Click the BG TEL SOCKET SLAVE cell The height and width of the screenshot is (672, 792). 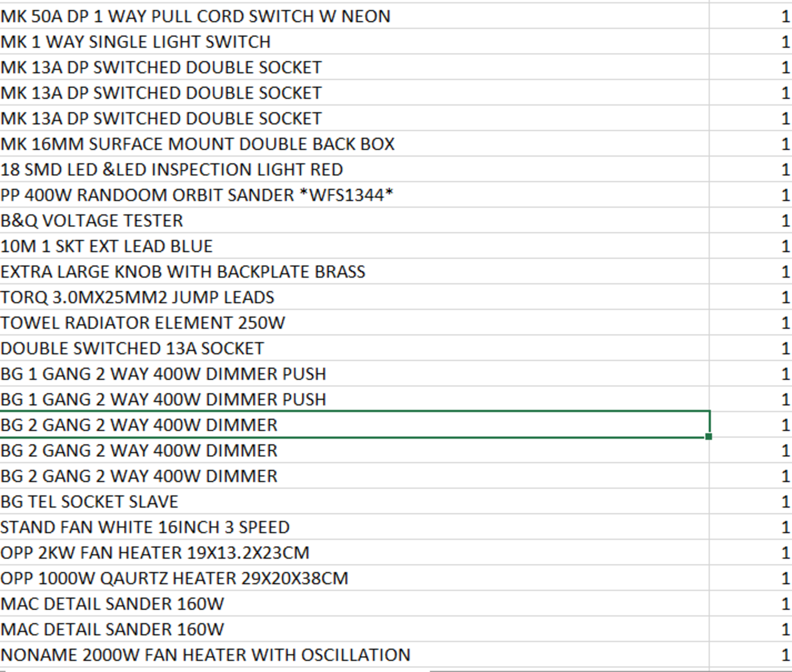(x=354, y=502)
